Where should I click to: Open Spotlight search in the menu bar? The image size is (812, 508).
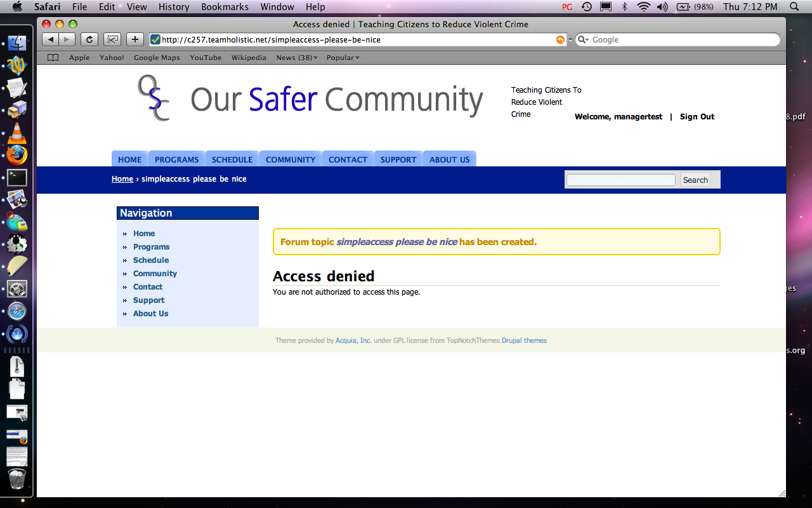(794, 7)
